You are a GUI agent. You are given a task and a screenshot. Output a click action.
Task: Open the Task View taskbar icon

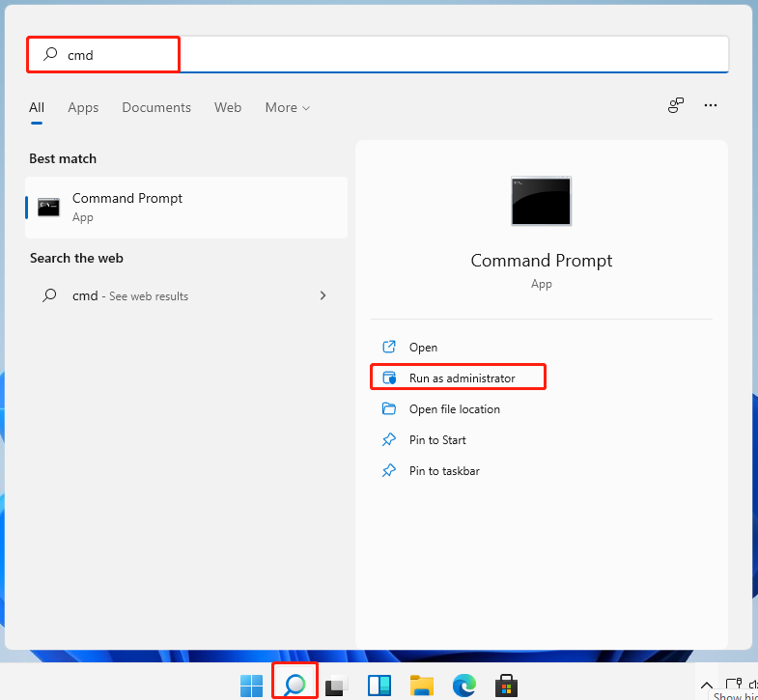[336, 686]
